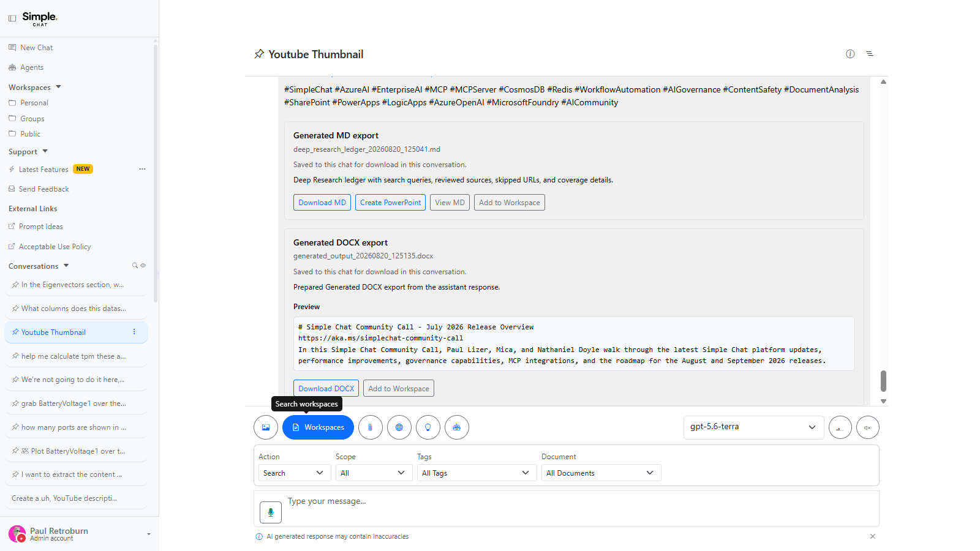The width and height of the screenshot is (980, 551).
Task: Toggle the conversations eye visibility icon
Action: [143, 266]
